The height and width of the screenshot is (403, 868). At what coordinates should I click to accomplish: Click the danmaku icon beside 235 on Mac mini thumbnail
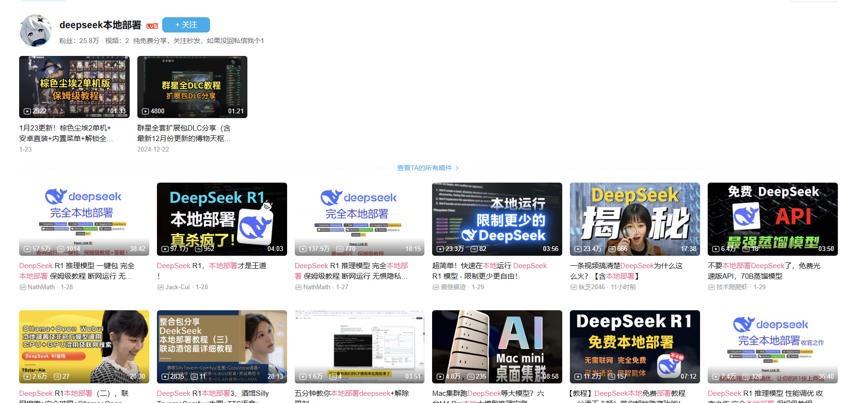tap(470, 377)
